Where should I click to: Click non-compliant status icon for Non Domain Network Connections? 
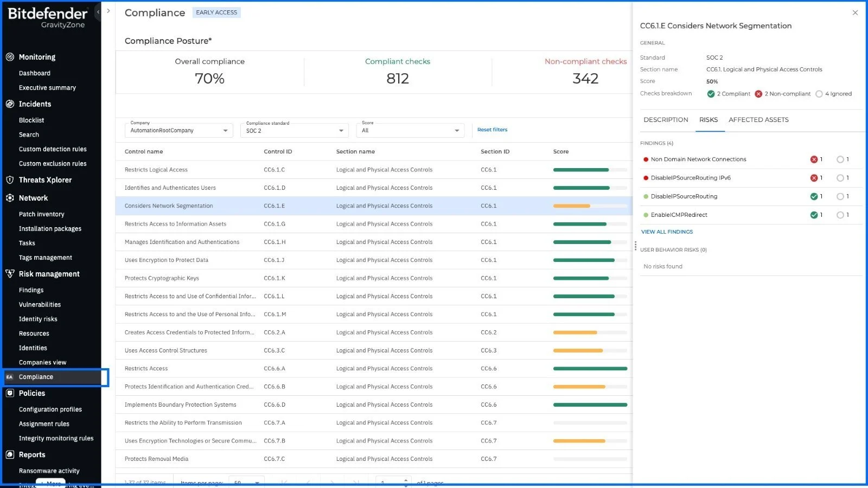click(x=814, y=159)
